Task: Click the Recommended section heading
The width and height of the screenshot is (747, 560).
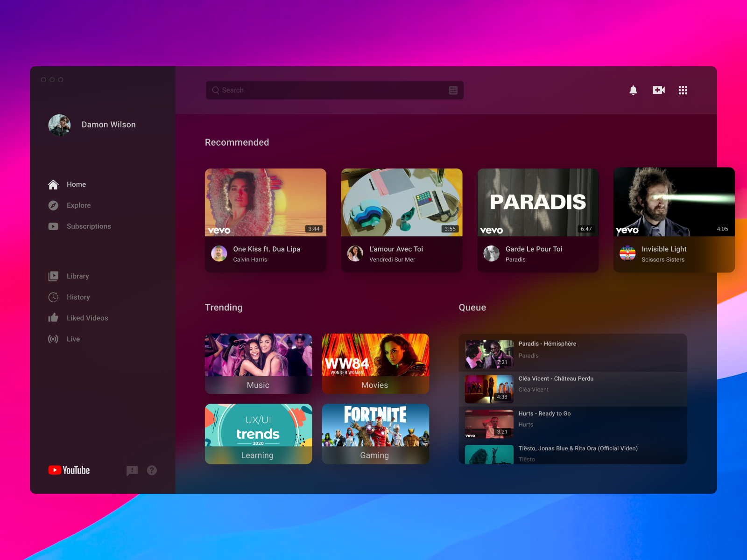Action: tap(237, 142)
